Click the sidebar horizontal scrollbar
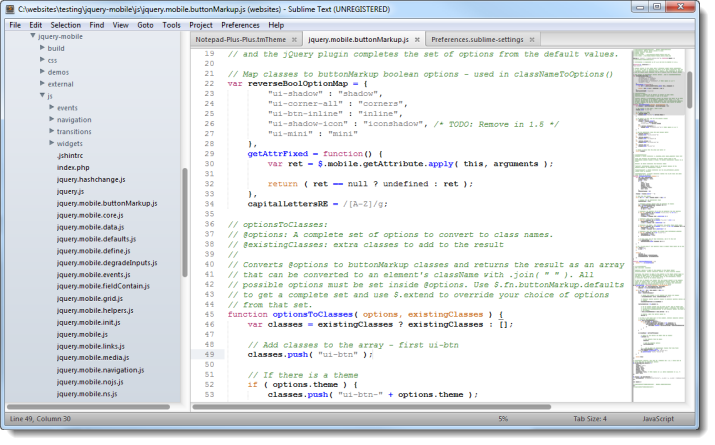 click(88, 407)
